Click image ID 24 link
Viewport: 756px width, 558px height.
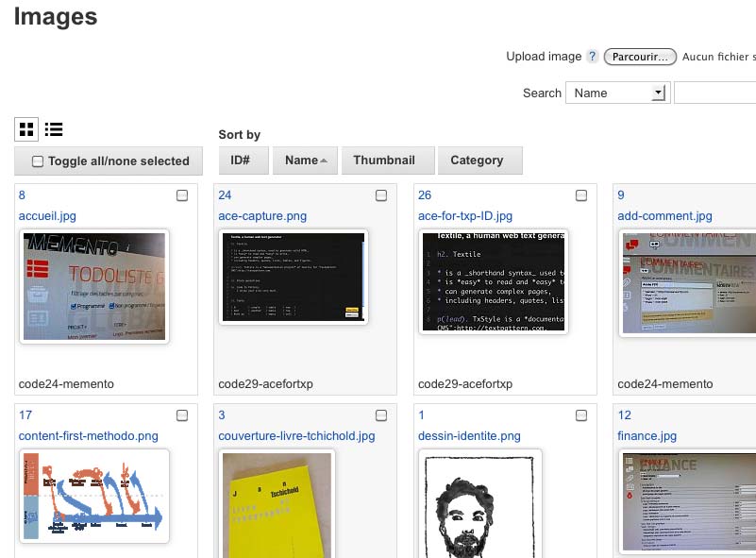point(225,195)
